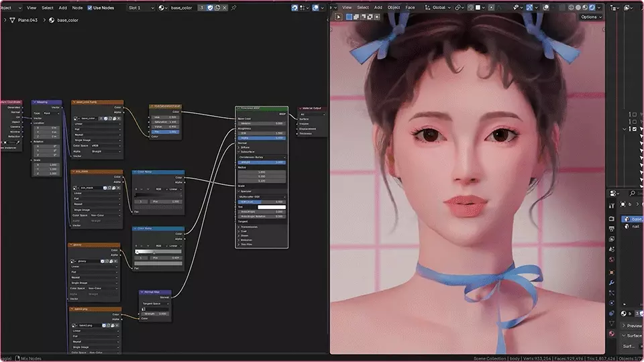The height and width of the screenshot is (362, 644).
Task: Open the pivot point link dropdown
Action: click(x=460, y=7)
